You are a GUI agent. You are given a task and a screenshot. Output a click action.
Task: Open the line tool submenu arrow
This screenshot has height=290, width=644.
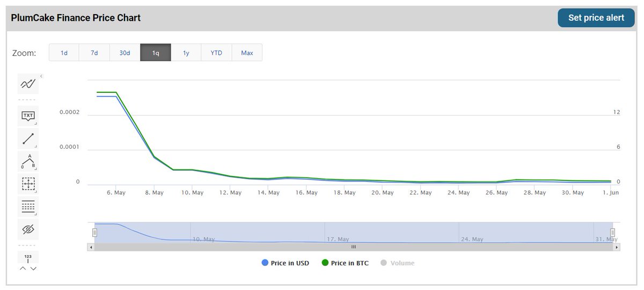tap(35, 146)
